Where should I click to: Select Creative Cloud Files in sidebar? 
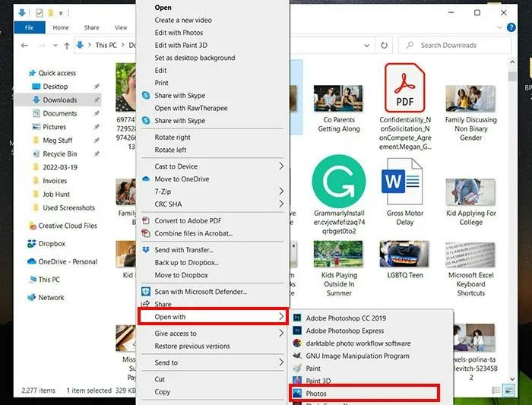click(x=63, y=226)
